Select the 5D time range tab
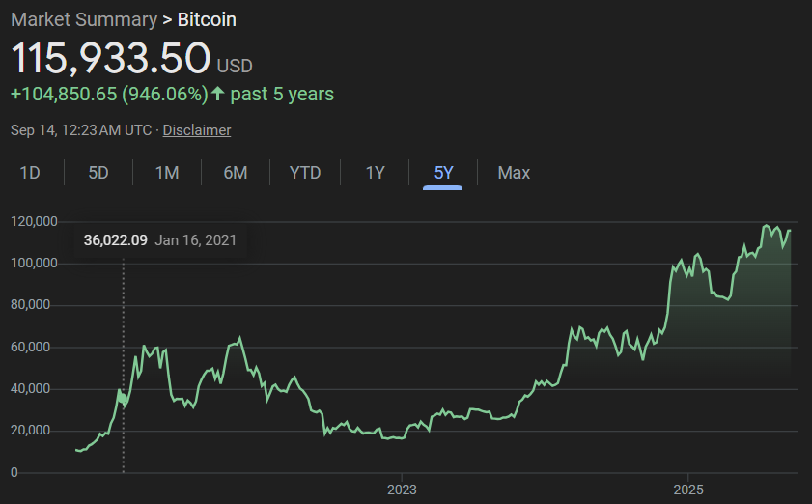Image resolution: width=812 pixels, height=504 pixels. [98, 173]
